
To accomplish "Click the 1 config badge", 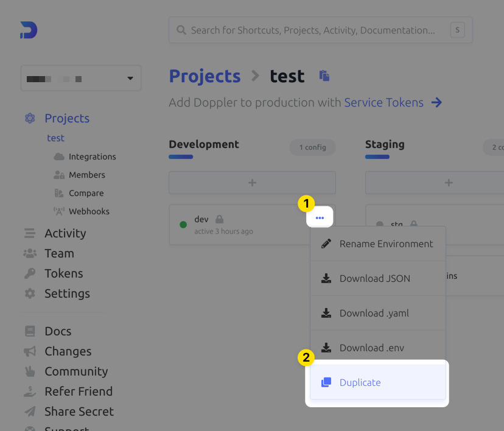I will point(312,147).
